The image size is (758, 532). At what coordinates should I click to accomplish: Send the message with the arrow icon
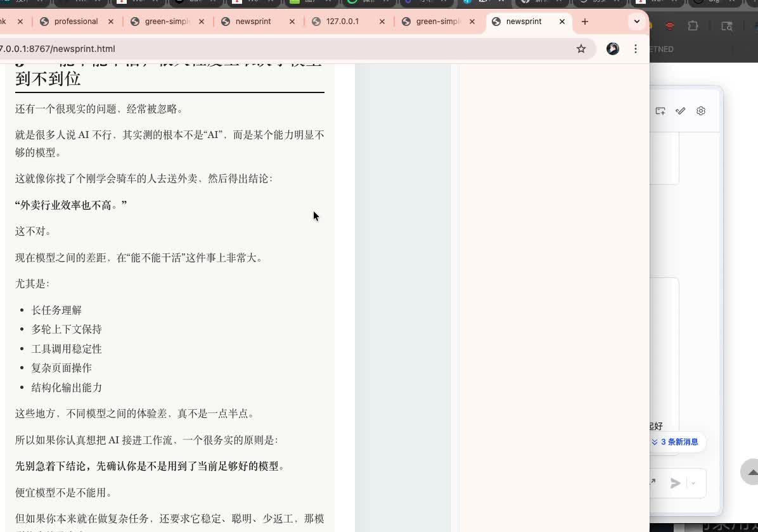674,483
